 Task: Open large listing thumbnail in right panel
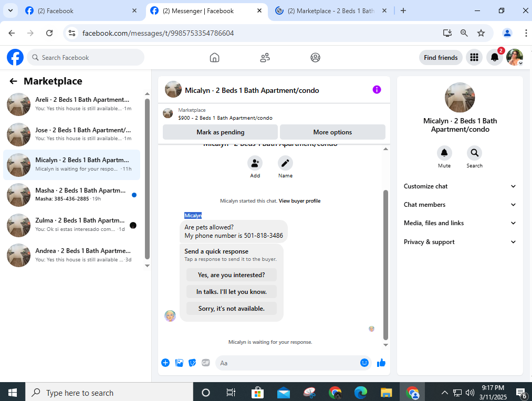[x=460, y=97]
